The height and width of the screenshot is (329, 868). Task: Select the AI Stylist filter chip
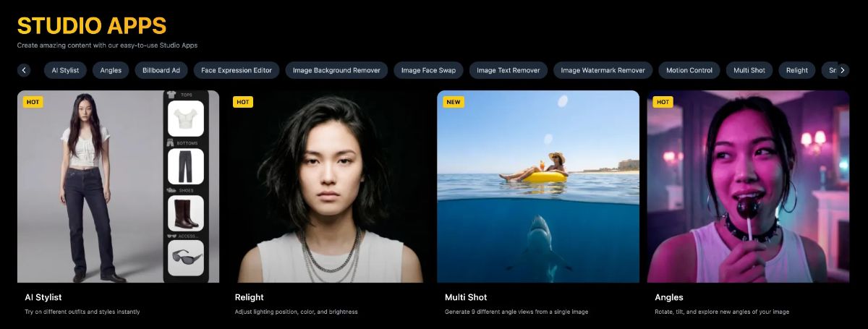(x=65, y=70)
